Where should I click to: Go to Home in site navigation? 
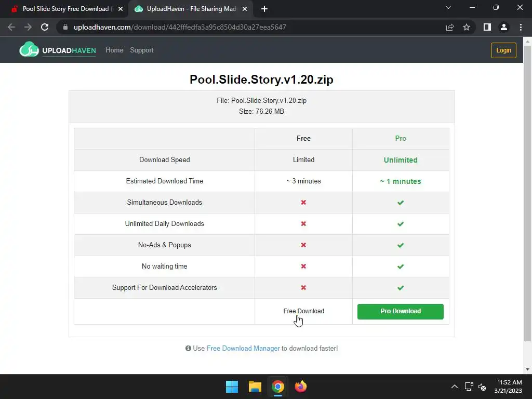(114, 50)
